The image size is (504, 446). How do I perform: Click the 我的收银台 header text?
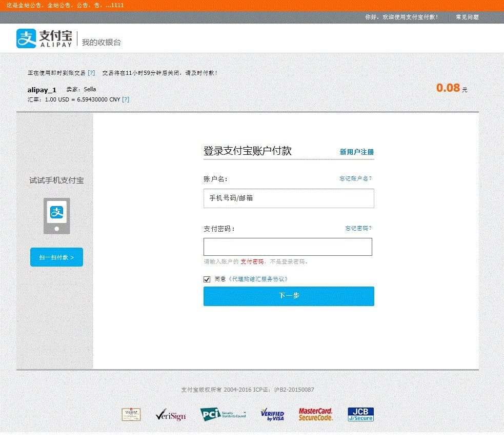pyautogui.click(x=101, y=43)
